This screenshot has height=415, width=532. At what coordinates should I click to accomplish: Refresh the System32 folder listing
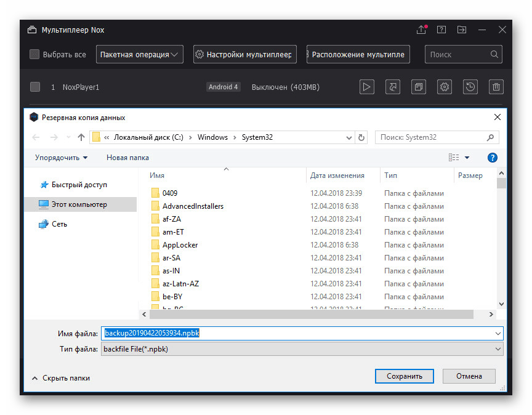[361, 137]
